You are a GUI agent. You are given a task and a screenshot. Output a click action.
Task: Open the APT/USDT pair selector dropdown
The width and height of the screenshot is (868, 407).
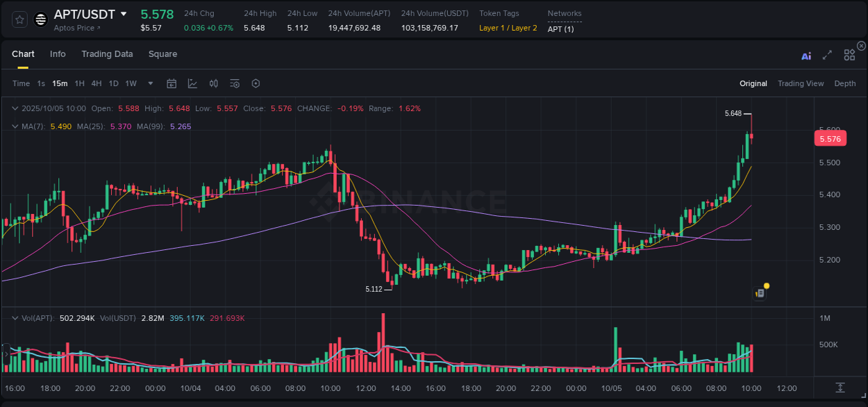click(124, 14)
